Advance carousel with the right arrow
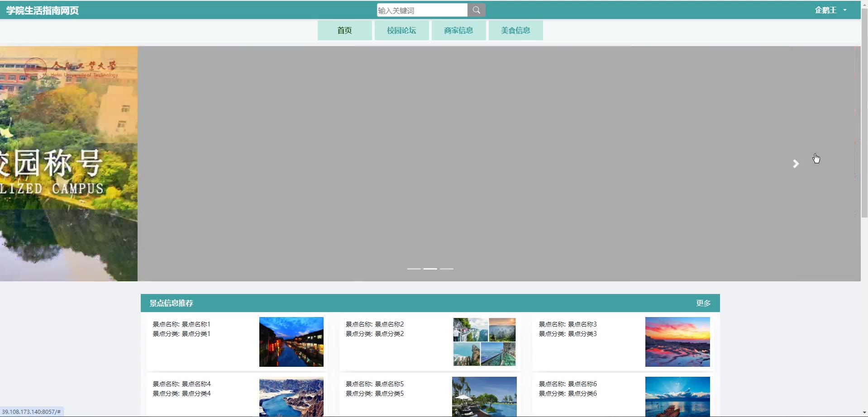 pos(796,164)
